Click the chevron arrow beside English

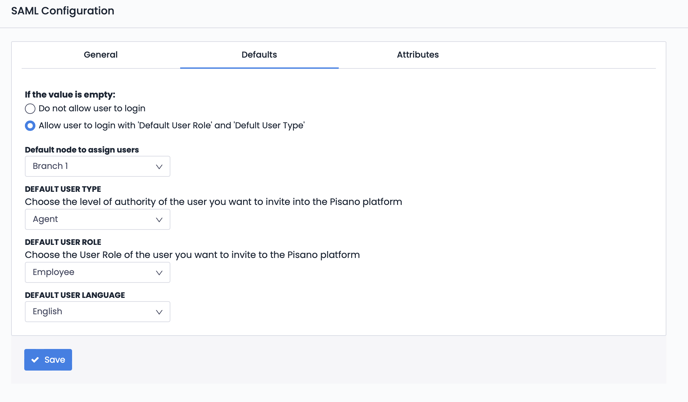coord(159,312)
